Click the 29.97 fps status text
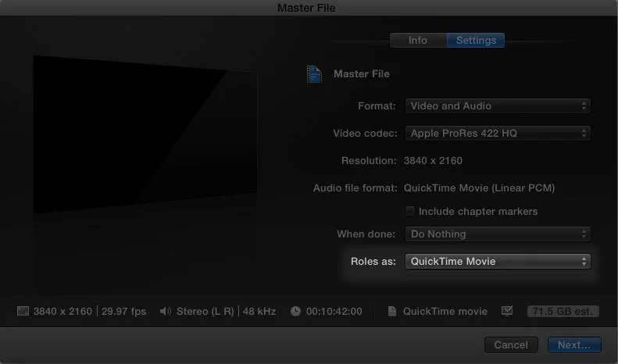Screen dimensions: 618x364 point(123,311)
